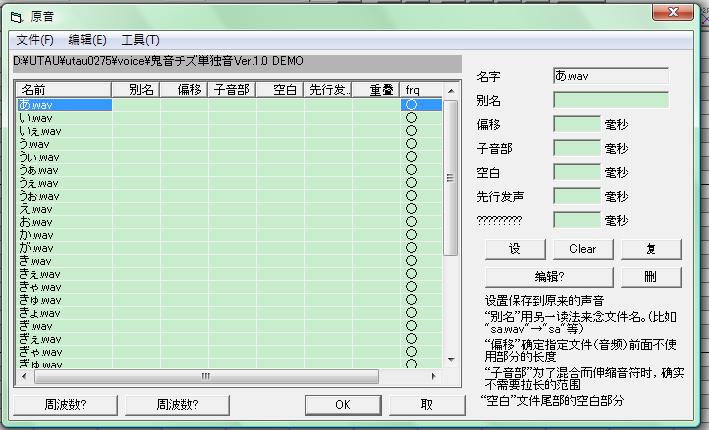The width and height of the screenshot is (709, 430).
Task: Click the frq column header
Action: [421, 90]
